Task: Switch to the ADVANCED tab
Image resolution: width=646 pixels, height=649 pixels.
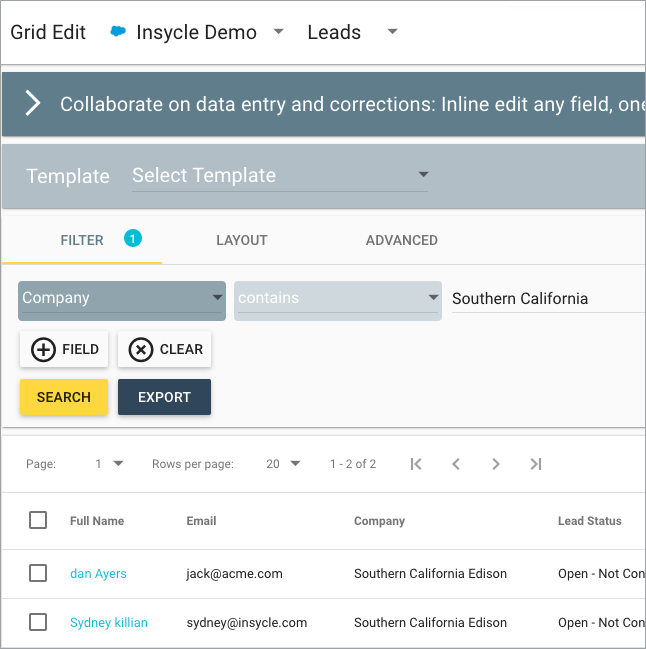Action: click(x=401, y=240)
